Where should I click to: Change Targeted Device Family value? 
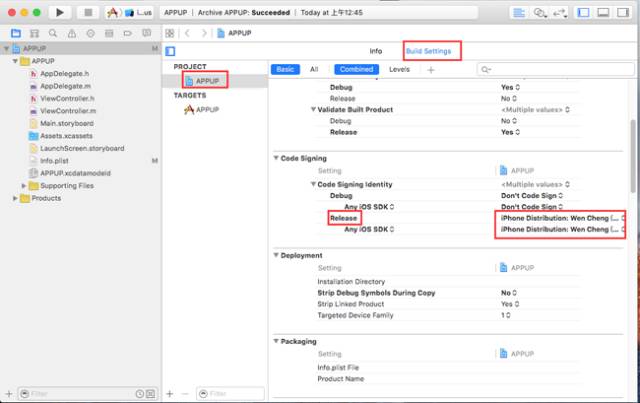(506, 315)
